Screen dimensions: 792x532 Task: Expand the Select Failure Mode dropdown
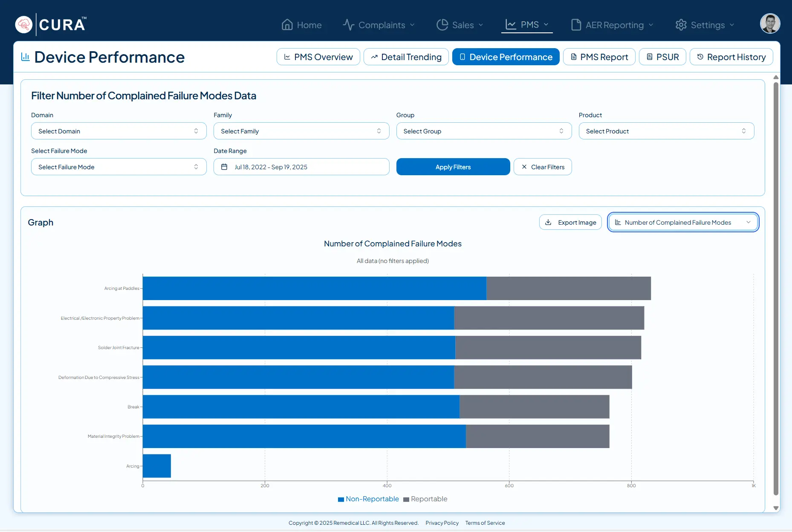119,167
